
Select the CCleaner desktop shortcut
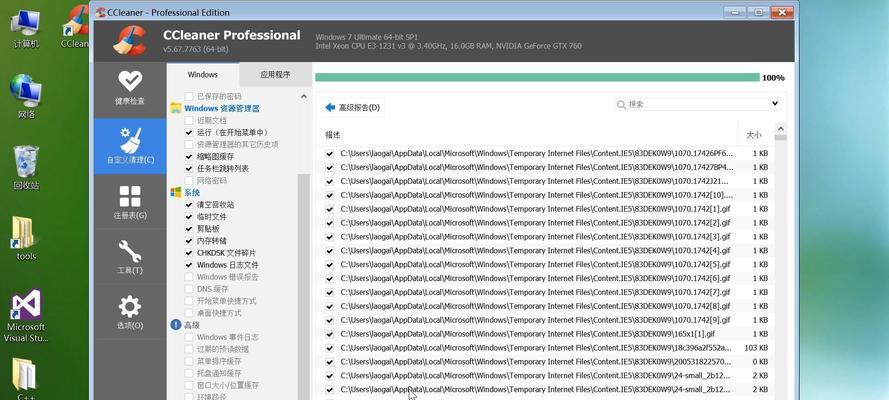[75, 27]
